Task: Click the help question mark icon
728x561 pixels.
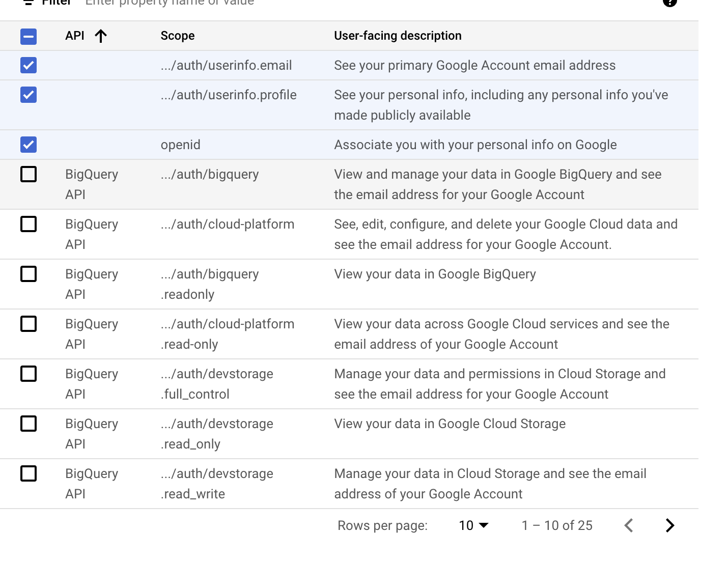Action: click(x=669, y=2)
